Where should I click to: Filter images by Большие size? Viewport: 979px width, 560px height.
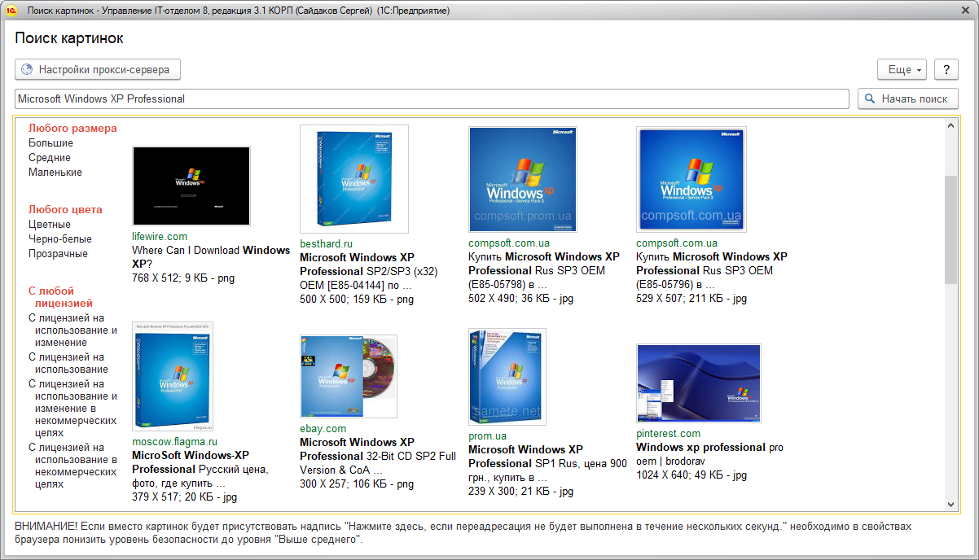click(50, 142)
